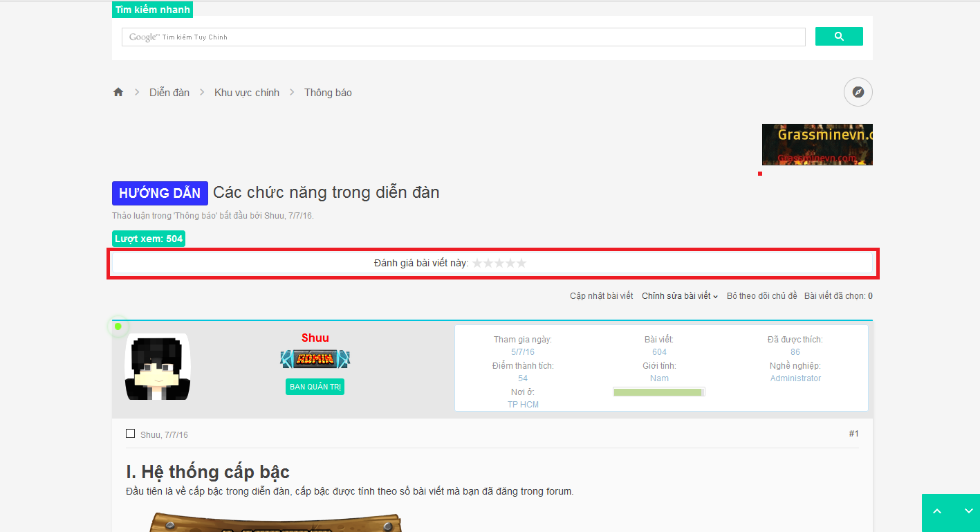
Task: Click Administrator occupation value
Action: point(795,378)
